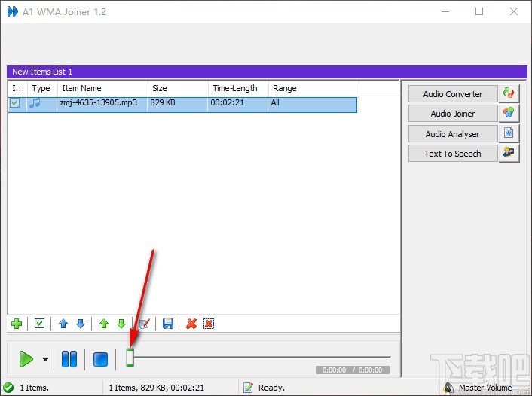Click the playback position slider handle
Screen dimensions: 532x396
point(130,358)
